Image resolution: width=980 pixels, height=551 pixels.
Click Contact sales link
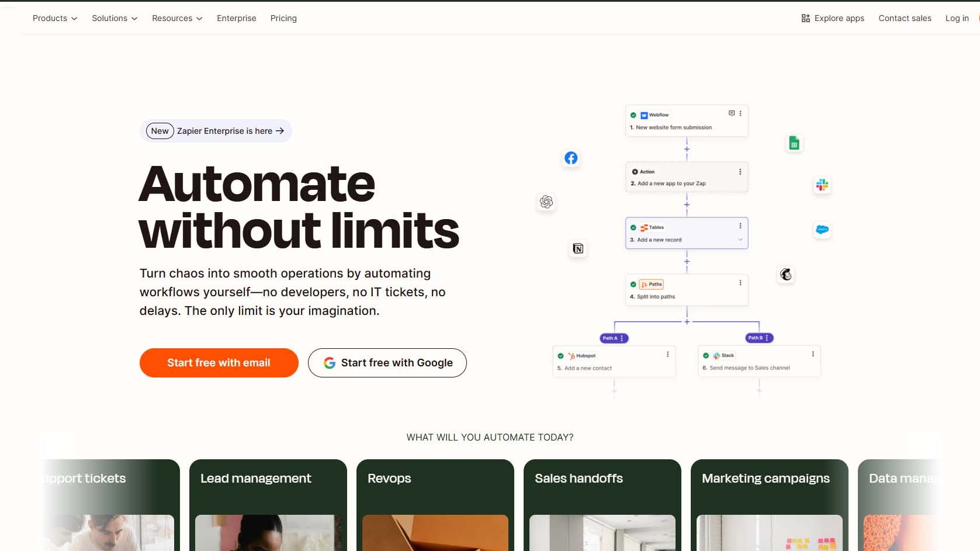click(x=905, y=18)
